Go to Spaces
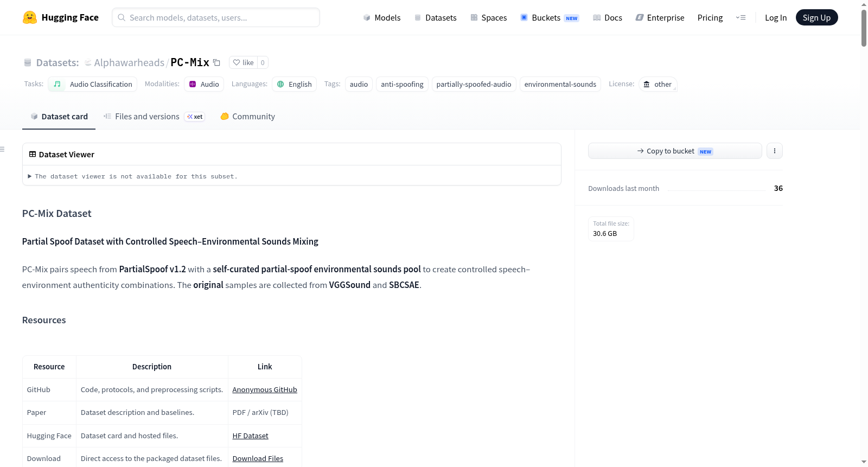 tap(488, 17)
